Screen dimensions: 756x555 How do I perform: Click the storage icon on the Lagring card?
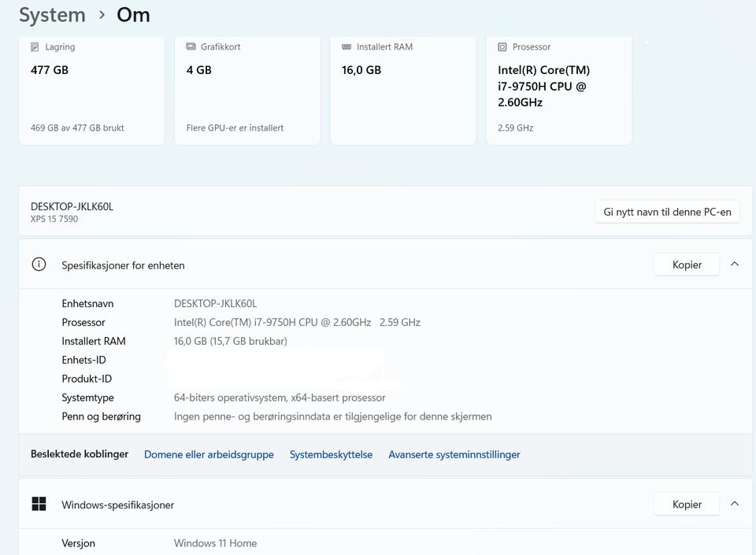(x=35, y=46)
